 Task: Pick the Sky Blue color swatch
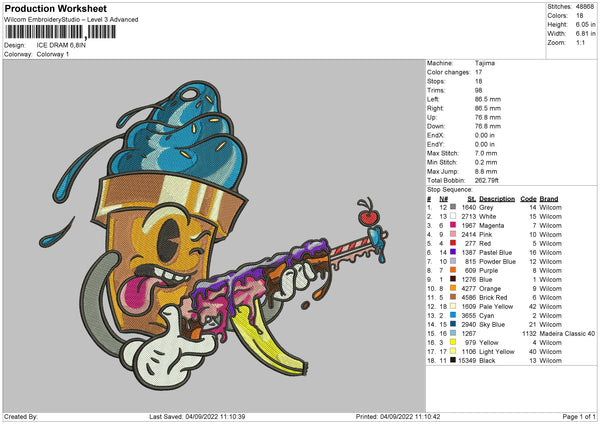click(x=453, y=324)
